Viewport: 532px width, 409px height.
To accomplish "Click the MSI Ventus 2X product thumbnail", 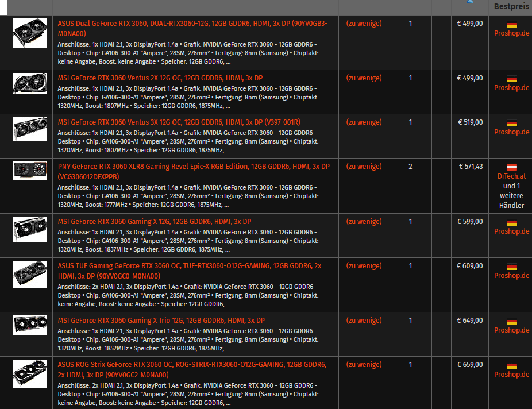I will pos(30,83).
